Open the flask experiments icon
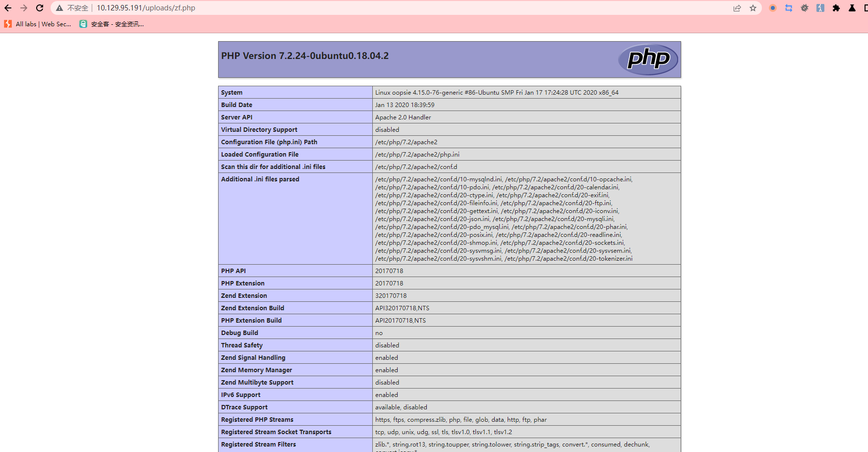Image resolution: width=868 pixels, height=452 pixels. [852, 8]
